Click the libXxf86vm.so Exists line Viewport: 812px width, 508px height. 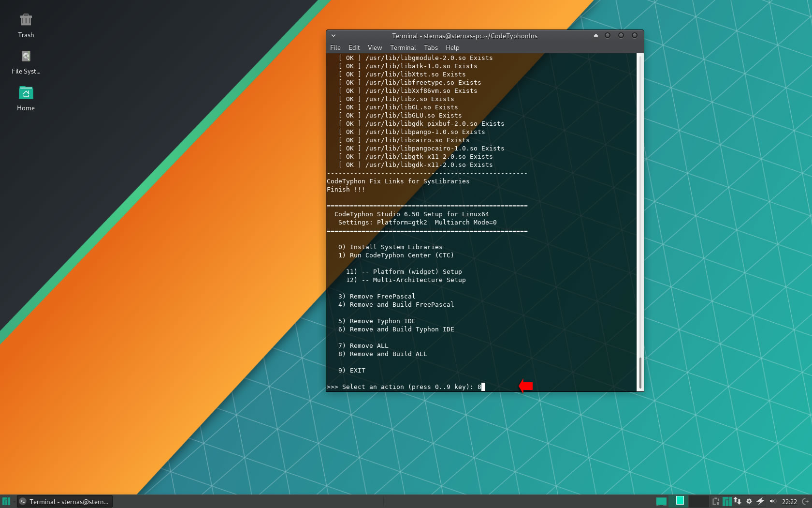408,91
